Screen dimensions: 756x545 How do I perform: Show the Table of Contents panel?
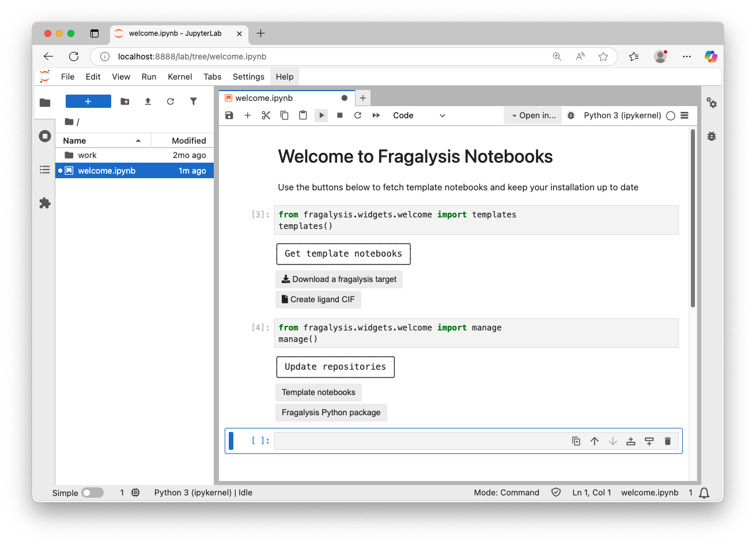click(45, 170)
